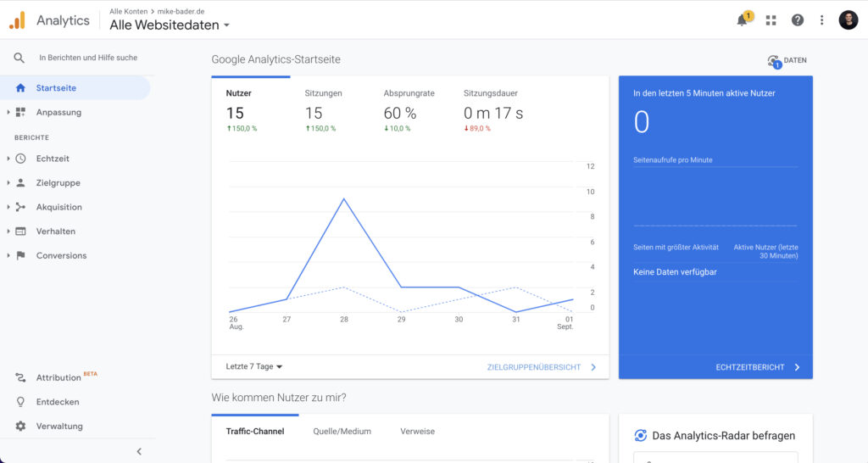Open the Letzte 7 Tage dropdown
The width and height of the screenshot is (868, 463).
(x=254, y=367)
